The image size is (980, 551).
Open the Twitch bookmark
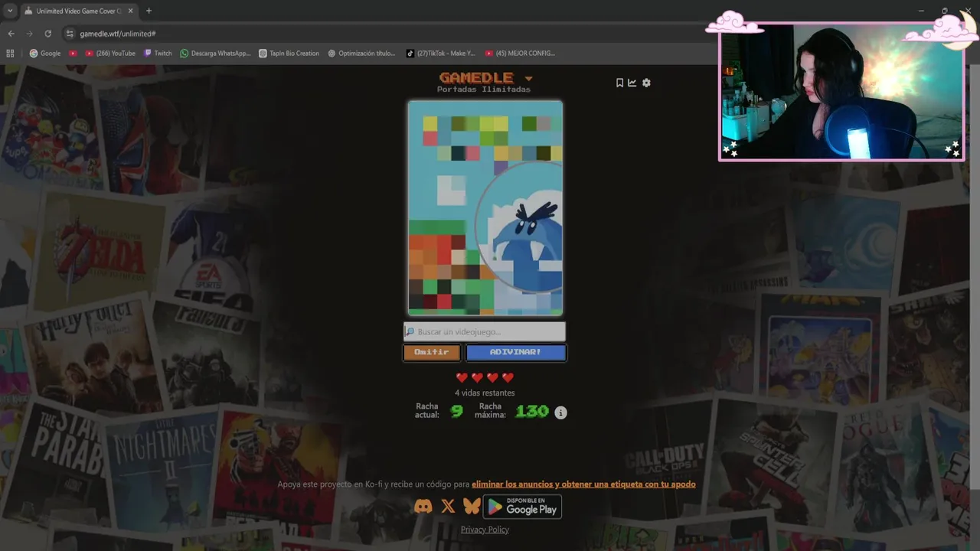[x=158, y=54]
